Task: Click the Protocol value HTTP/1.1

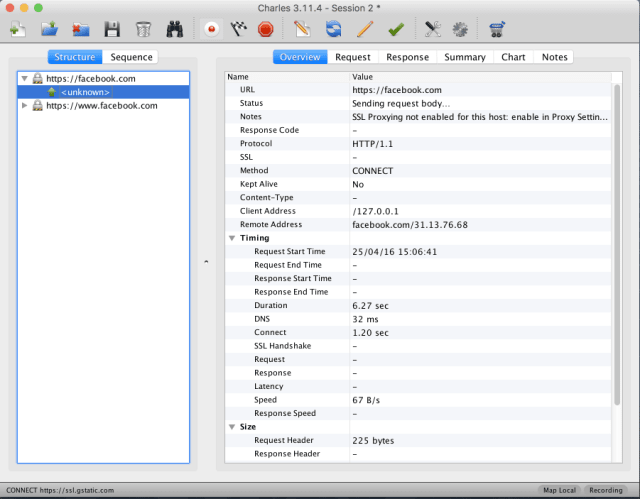Action: click(x=372, y=144)
